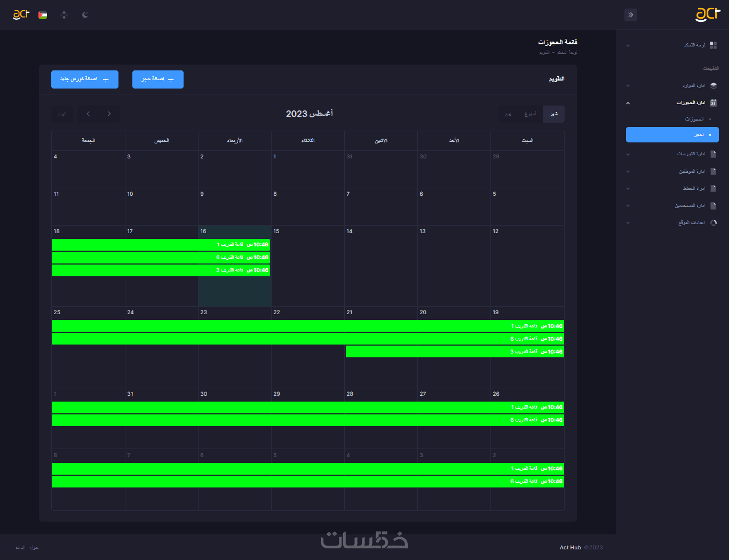
Task: Expand the ادارة الموظفين chevron
Action: click(x=628, y=171)
